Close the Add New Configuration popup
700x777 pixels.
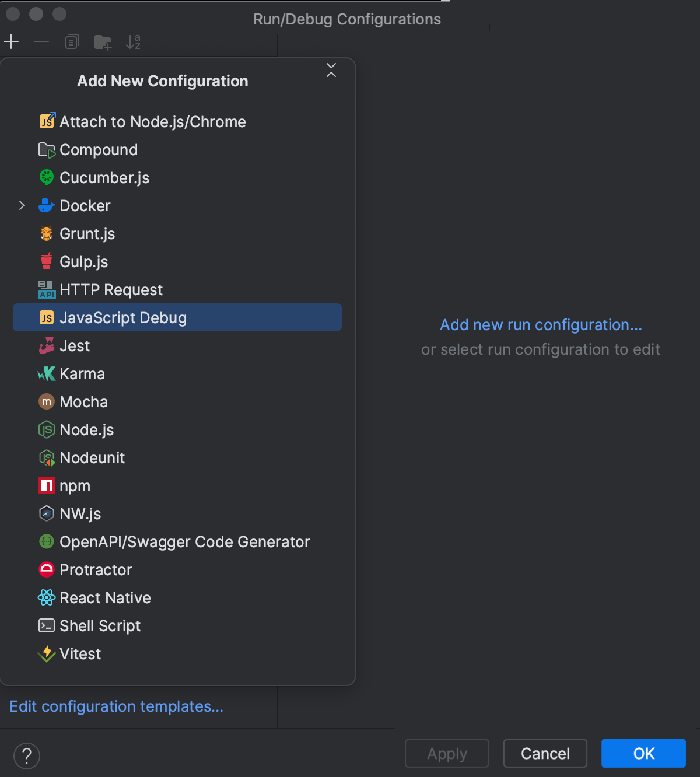click(331, 69)
